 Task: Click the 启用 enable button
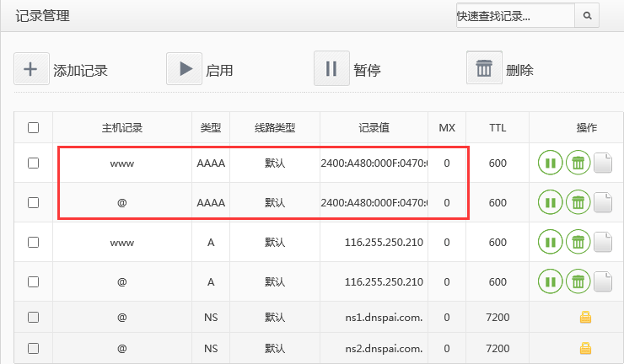tap(184, 69)
